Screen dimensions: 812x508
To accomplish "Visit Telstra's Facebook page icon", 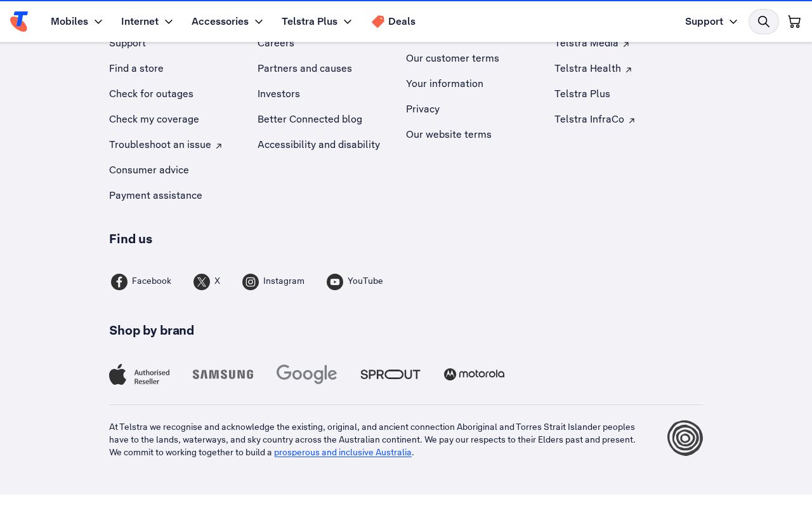I will [x=119, y=282].
